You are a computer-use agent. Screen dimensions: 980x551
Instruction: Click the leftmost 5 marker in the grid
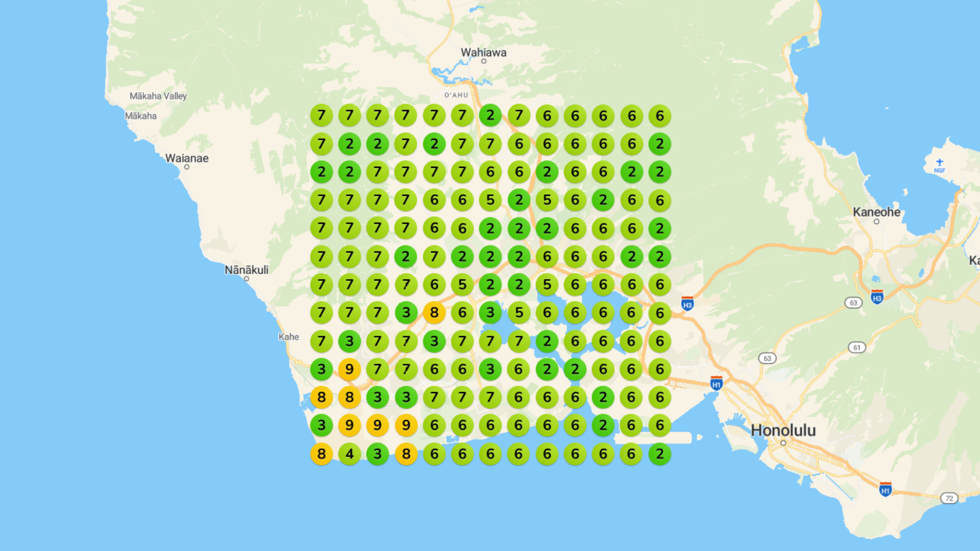click(462, 285)
